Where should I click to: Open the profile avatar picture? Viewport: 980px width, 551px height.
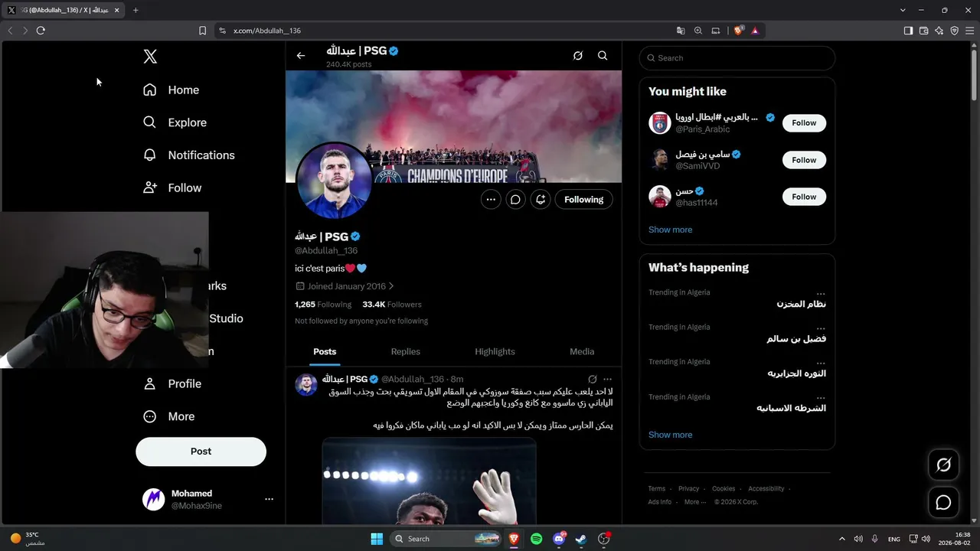334,181
